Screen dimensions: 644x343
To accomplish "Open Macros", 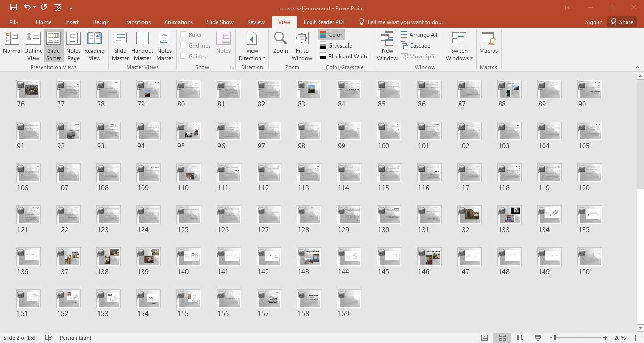I will pyautogui.click(x=488, y=43).
